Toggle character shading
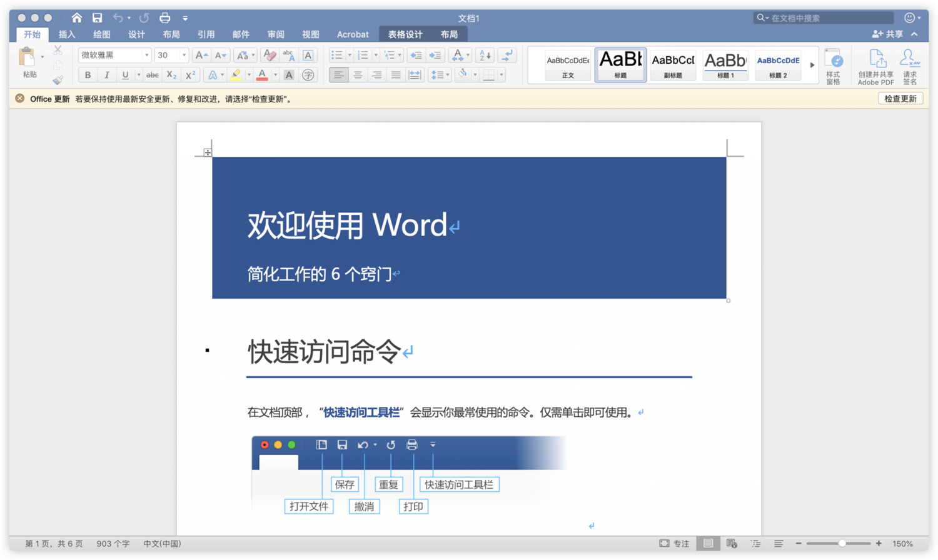Image resolution: width=938 pixels, height=560 pixels. point(288,75)
